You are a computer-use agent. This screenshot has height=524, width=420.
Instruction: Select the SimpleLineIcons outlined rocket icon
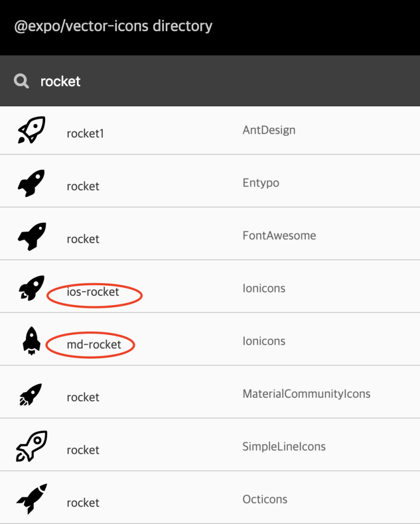pos(32,446)
